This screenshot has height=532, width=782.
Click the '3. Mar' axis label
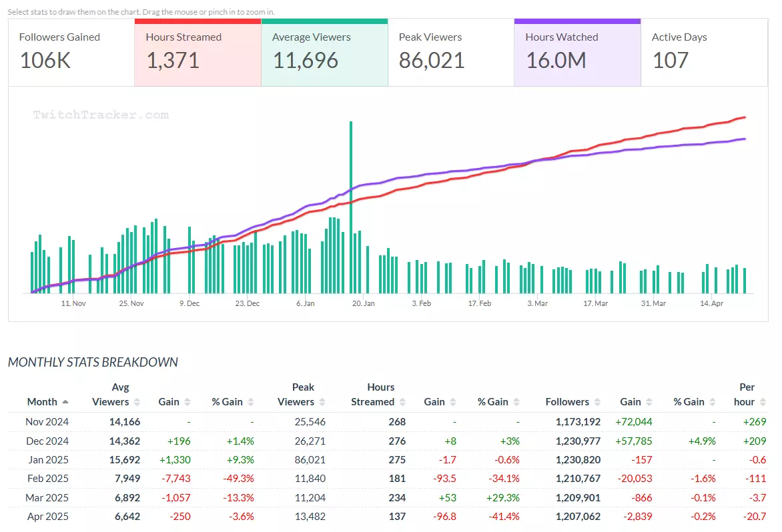click(538, 303)
